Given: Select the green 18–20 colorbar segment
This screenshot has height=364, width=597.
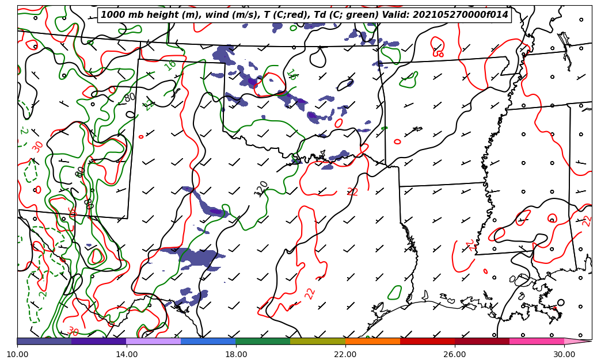Looking at the screenshot, I should click(x=263, y=341).
